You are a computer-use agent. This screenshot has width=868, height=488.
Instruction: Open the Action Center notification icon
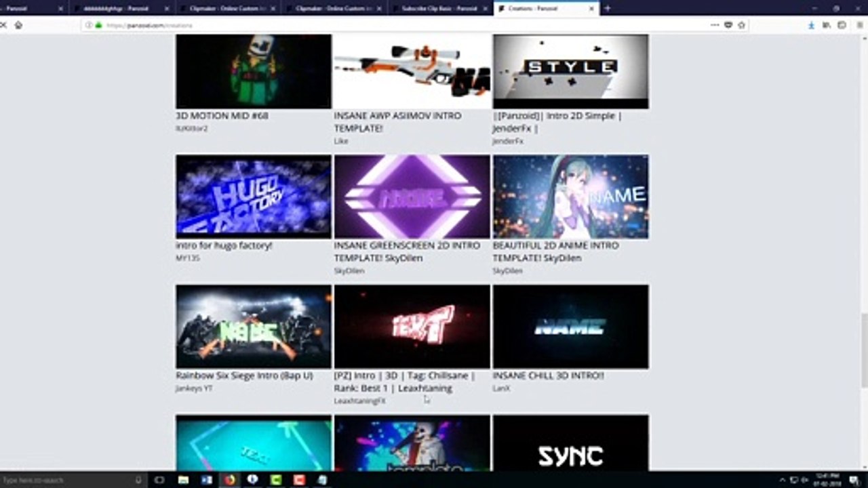coord(854,480)
